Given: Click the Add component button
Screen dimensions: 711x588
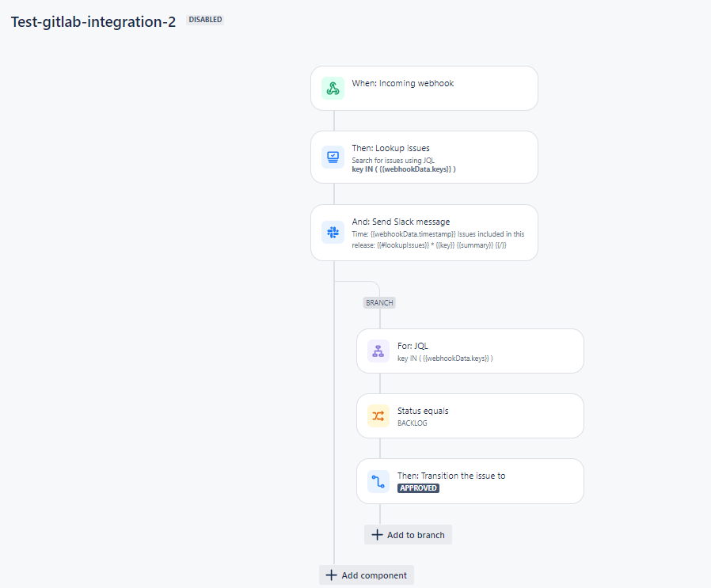Looking at the screenshot, I should coord(366,575).
